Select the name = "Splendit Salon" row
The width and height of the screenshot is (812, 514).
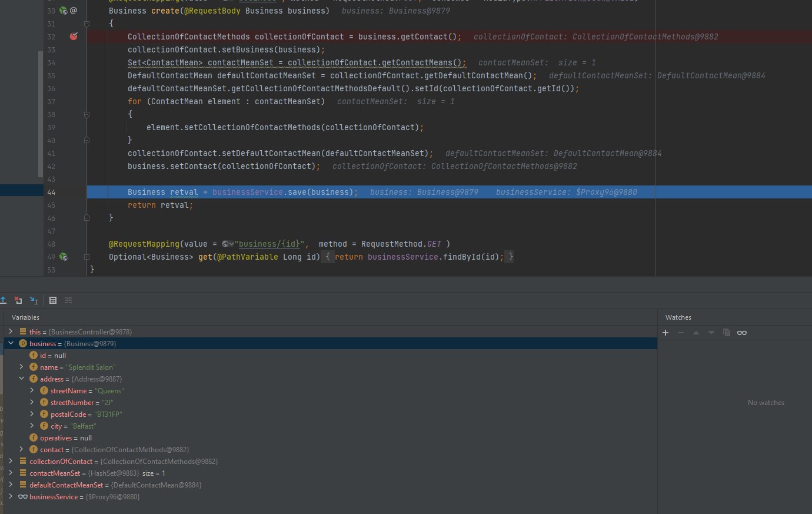tap(330, 367)
